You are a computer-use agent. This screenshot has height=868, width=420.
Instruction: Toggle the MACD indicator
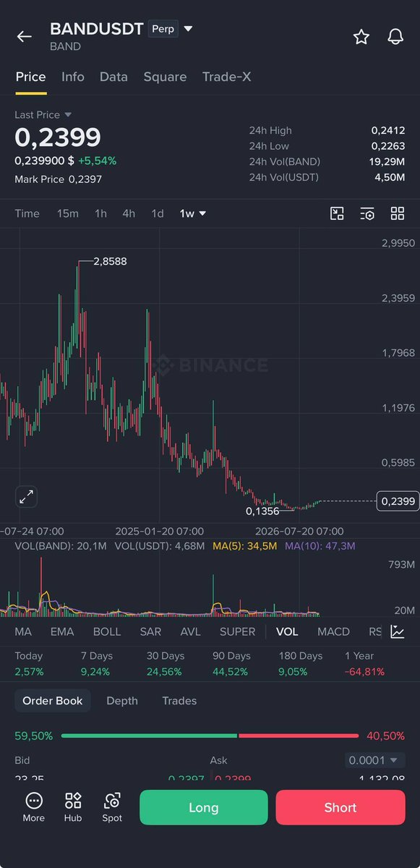point(334,631)
